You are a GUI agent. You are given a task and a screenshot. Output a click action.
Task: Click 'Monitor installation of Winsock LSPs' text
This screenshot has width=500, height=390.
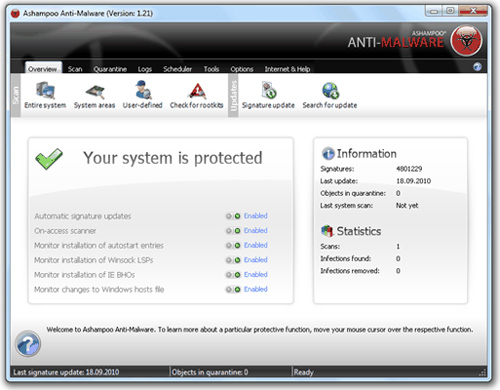(x=94, y=260)
